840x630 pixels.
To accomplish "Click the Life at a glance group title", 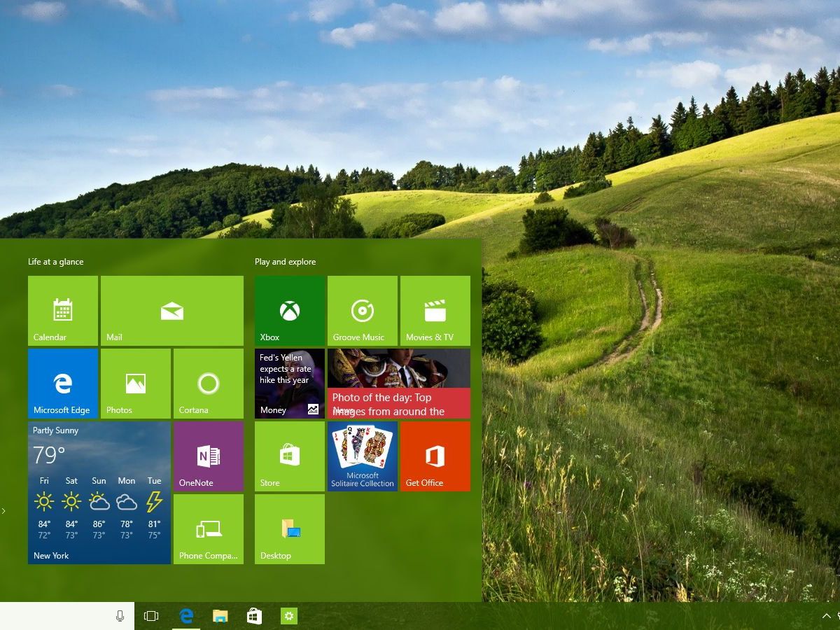I will tap(55, 262).
